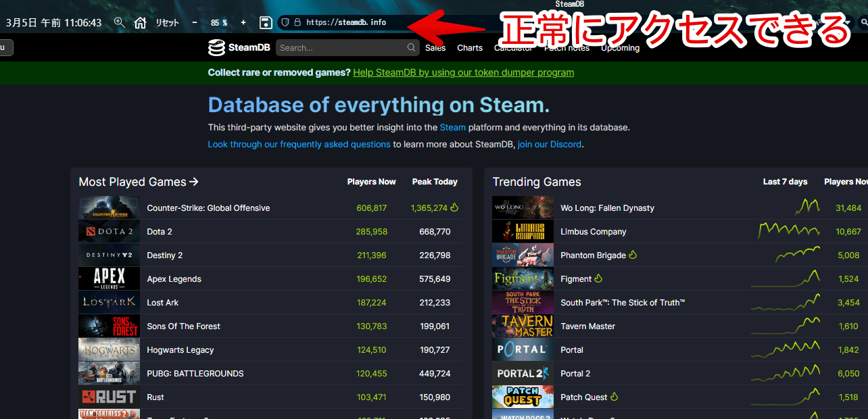
Task: Open frequently asked questions link
Action: click(x=299, y=144)
